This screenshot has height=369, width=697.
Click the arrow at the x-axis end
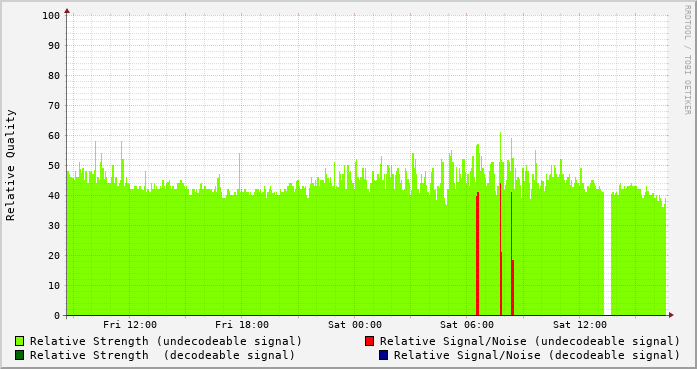click(671, 315)
